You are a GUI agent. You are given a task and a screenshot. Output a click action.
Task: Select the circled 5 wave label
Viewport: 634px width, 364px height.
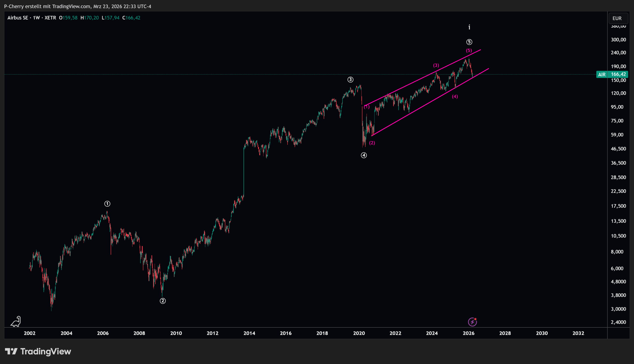pos(469,42)
